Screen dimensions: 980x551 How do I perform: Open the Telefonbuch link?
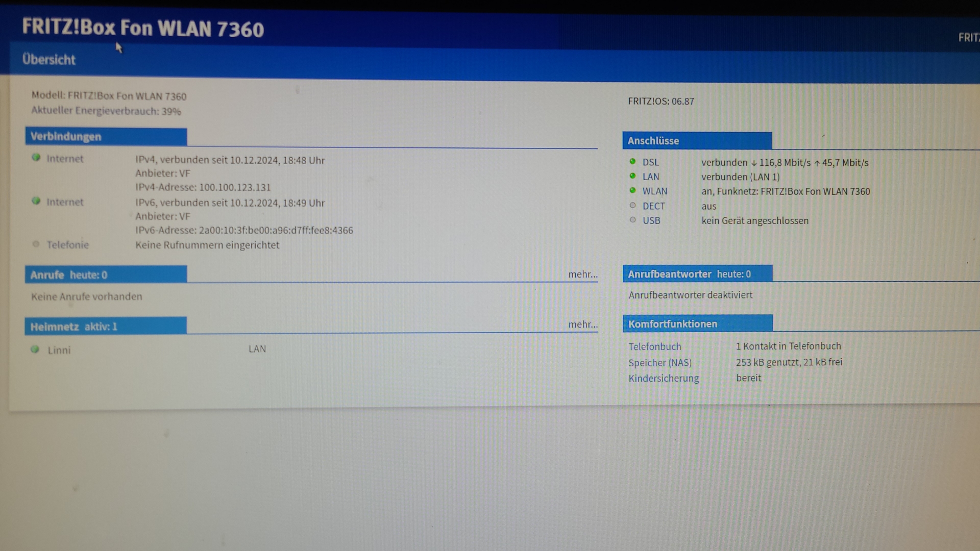pos(654,346)
